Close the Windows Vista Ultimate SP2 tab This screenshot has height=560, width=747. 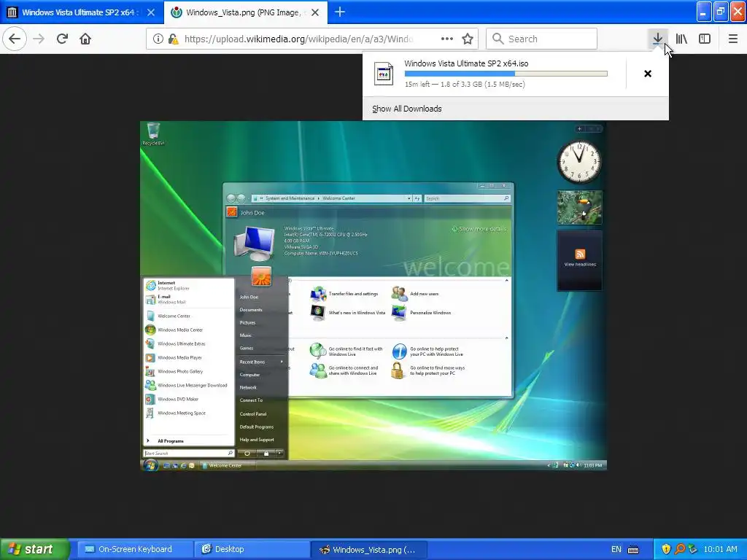point(150,12)
